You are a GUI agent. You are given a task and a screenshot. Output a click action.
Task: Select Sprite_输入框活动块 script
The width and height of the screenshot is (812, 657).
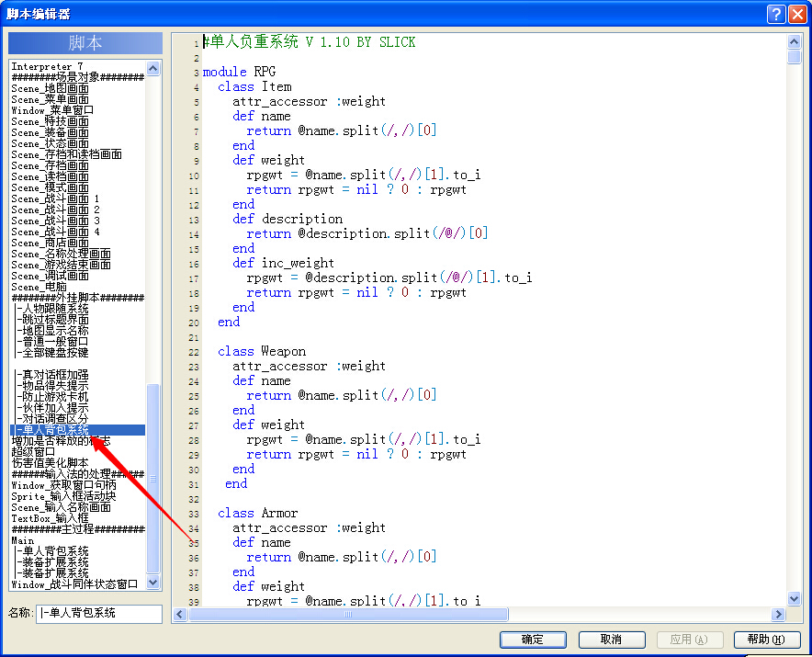click(x=63, y=496)
